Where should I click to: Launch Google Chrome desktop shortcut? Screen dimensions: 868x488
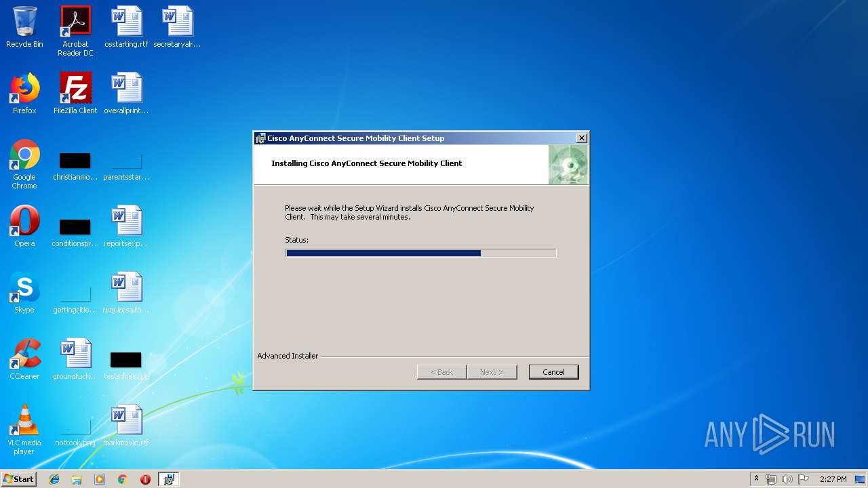pos(24,165)
